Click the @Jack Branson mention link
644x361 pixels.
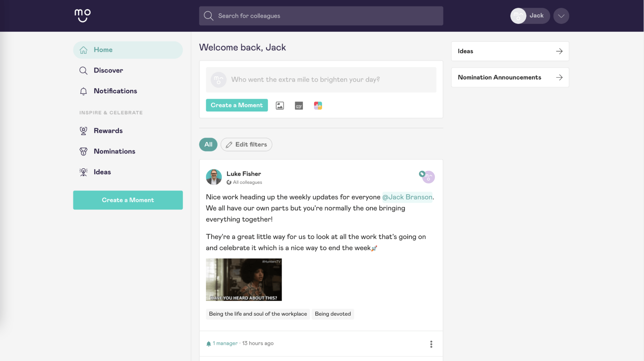[x=407, y=197]
